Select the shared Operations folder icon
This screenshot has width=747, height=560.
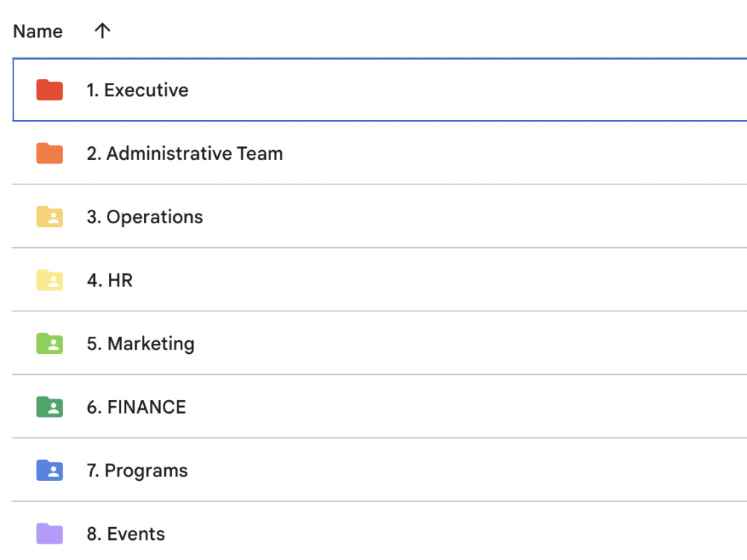coord(49,217)
